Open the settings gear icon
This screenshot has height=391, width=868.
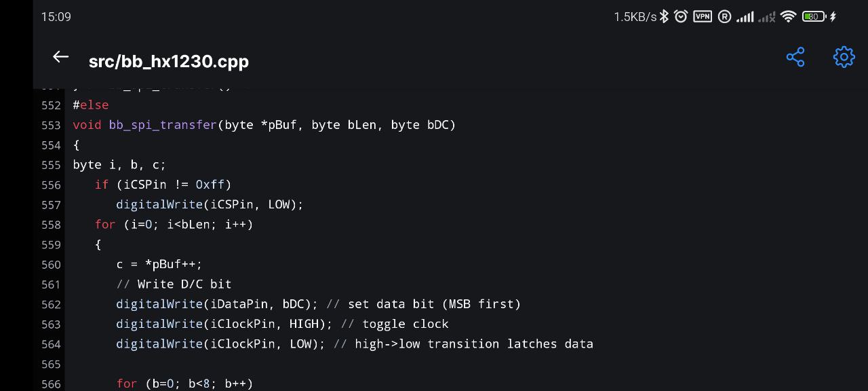[x=844, y=57]
